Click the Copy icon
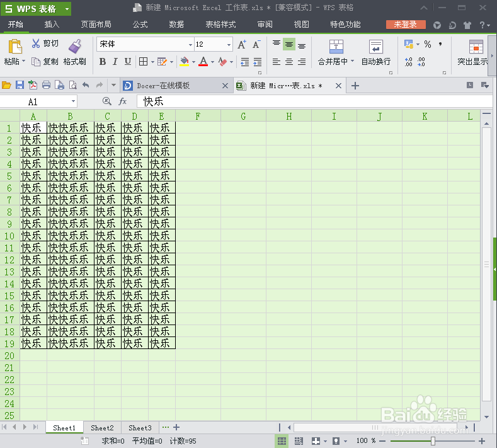This screenshot has width=497, height=448. (36, 62)
